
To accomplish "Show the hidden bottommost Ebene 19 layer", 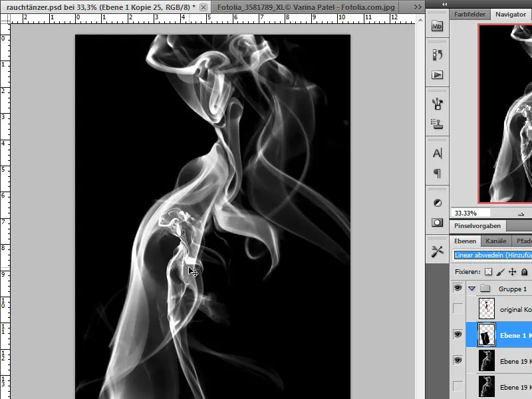I will [458, 386].
